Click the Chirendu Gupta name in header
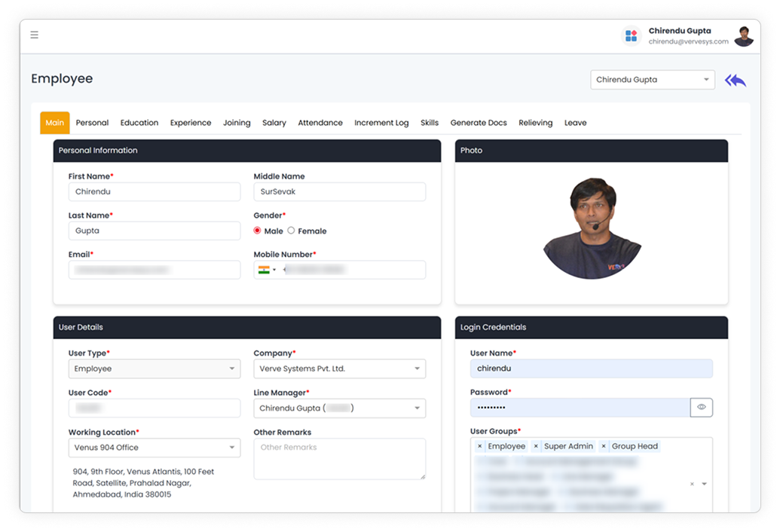780x532 pixels. 680,31
